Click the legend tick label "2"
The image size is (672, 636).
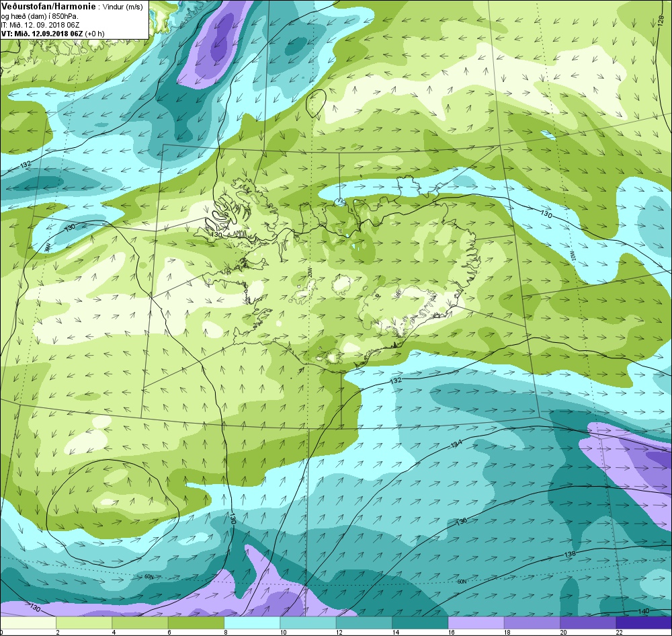pos(57,632)
